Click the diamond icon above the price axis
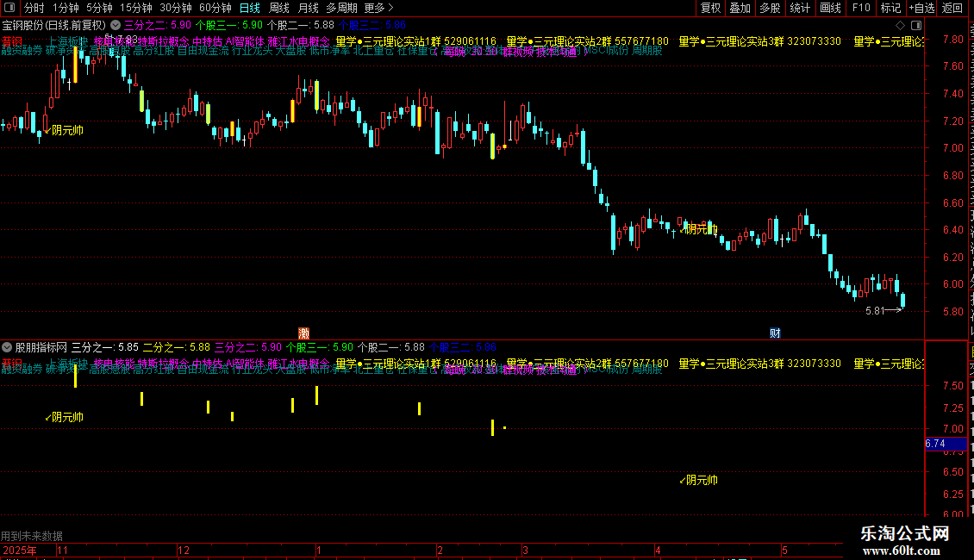974x560 pixels. [x=900, y=26]
